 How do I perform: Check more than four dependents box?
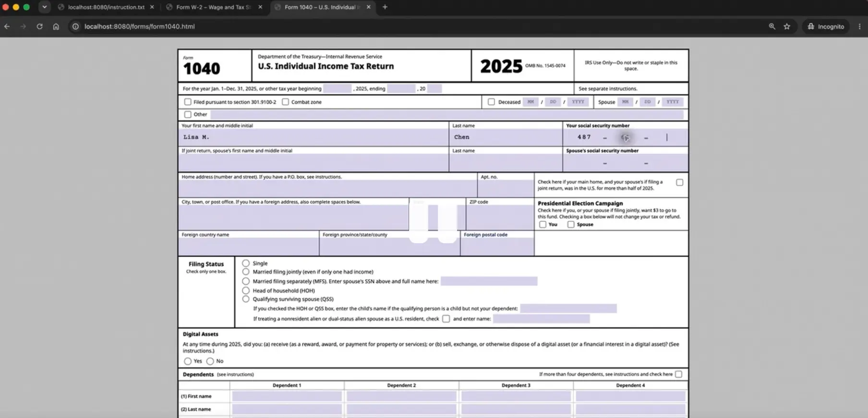678,374
